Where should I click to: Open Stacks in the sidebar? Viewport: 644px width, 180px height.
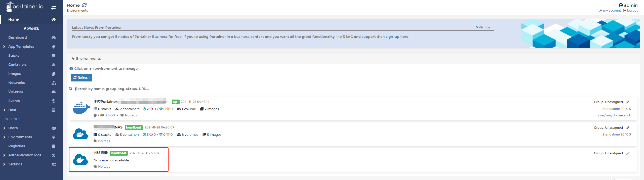click(x=14, y=56)
